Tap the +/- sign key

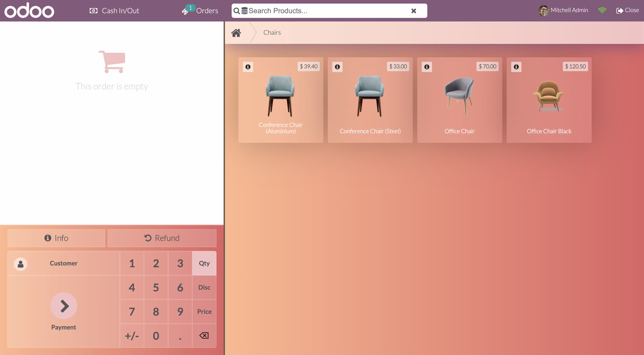click(x=132, y=336)
